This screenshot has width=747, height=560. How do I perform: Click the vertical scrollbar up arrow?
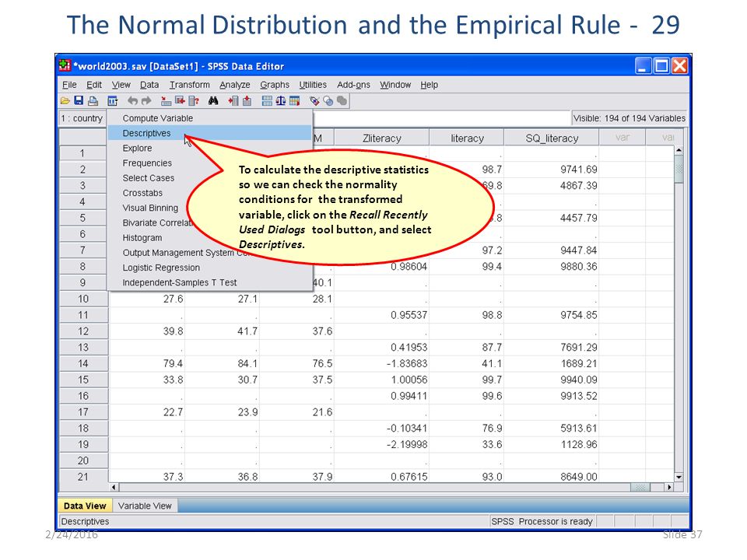[679, 150]
